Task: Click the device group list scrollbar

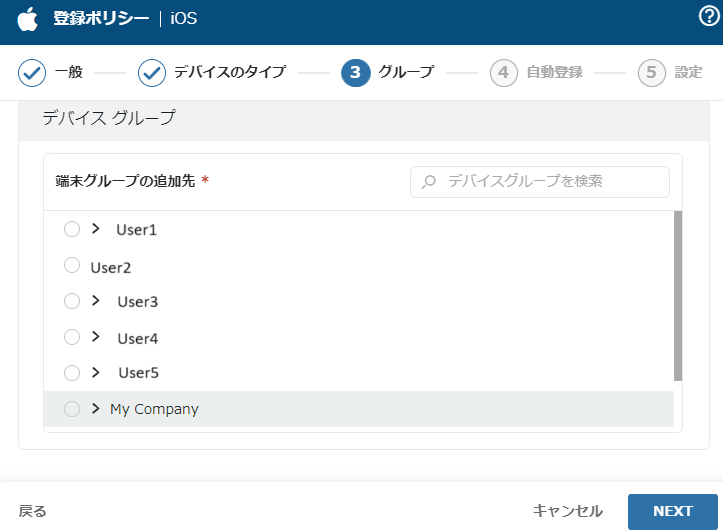Action: click(678, 296)
